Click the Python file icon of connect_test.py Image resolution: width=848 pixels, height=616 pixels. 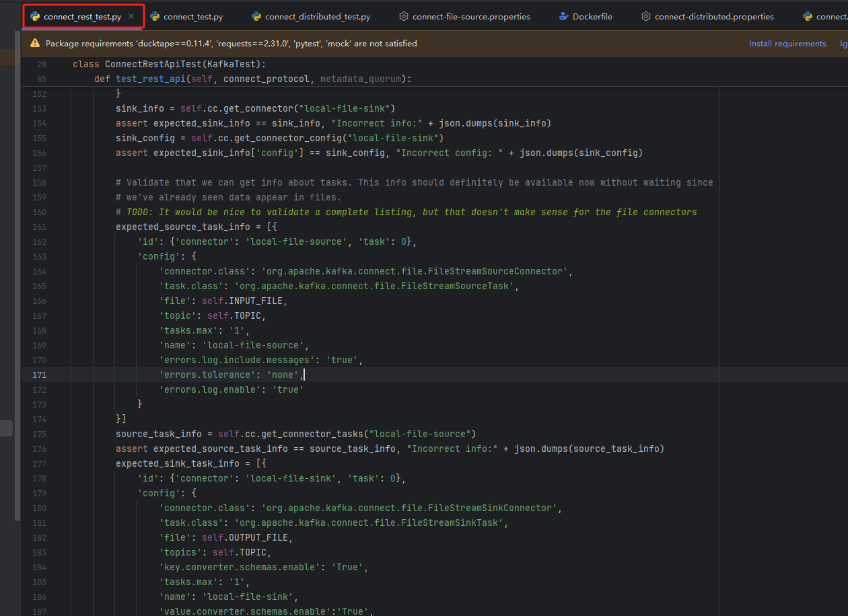point(155,16)
